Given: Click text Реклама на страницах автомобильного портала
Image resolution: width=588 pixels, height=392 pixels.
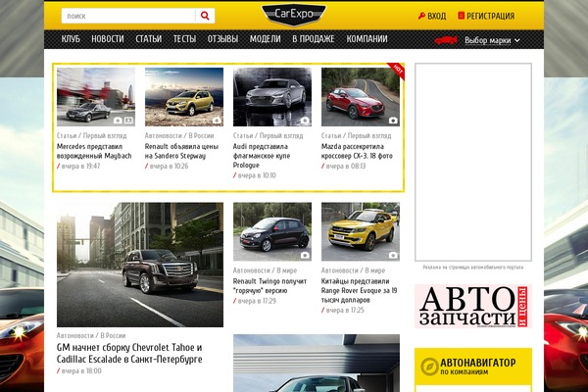Looking at the screenshot, I should point(473,268).
